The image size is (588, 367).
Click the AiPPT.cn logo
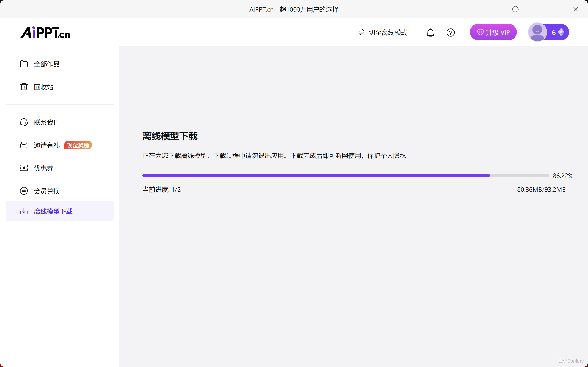click(x=45, y=33)
